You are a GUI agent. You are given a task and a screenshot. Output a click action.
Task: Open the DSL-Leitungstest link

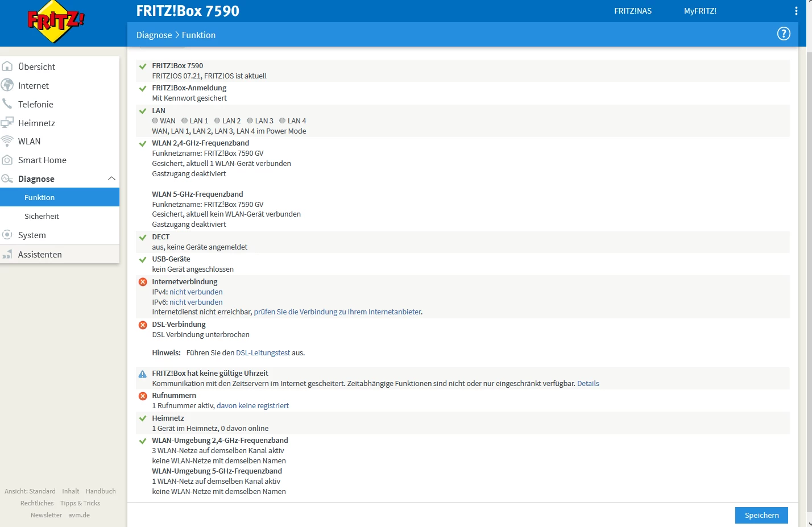tap(263, 352)
